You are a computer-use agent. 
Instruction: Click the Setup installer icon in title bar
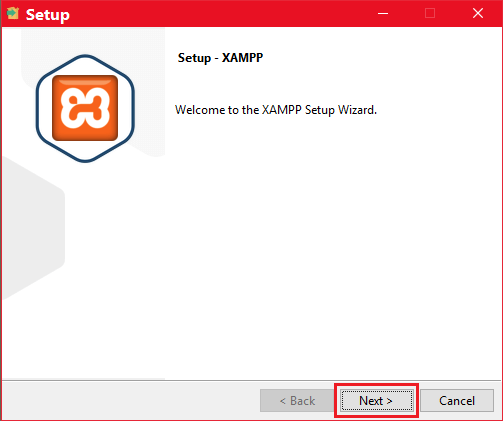(13, 13)
